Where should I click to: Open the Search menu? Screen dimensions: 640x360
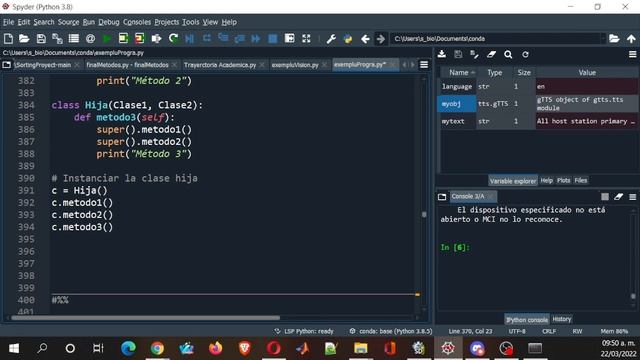(44, 22)
